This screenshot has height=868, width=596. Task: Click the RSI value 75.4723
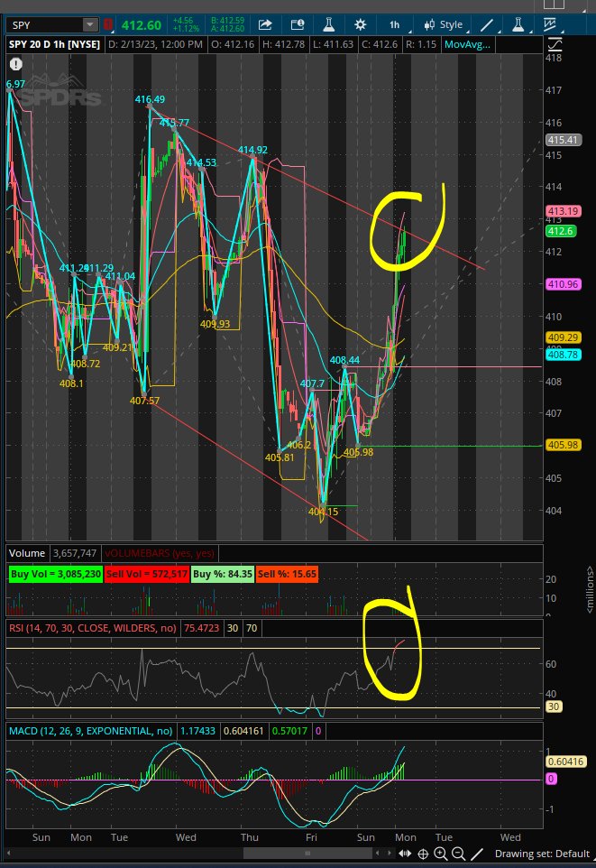click(202, 628)
